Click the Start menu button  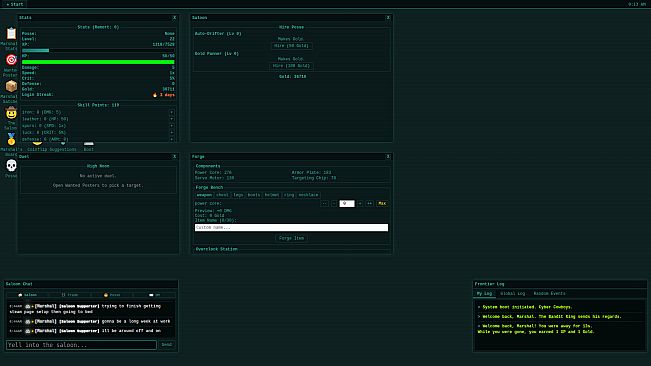[x=15, y=4]
